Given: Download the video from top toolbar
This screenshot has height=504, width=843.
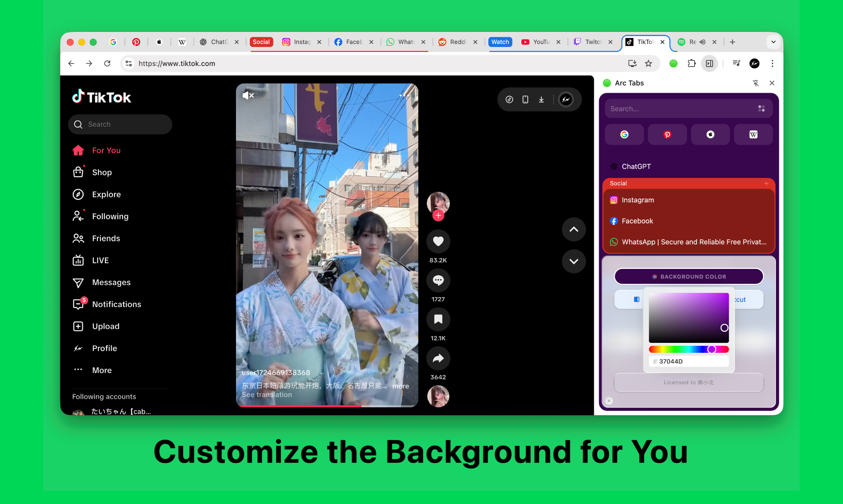Looking at the screenshot, I should [541, 99].
